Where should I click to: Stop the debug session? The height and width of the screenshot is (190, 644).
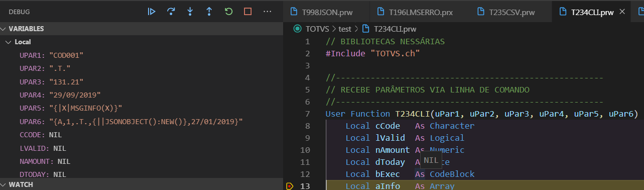point(247,11)
